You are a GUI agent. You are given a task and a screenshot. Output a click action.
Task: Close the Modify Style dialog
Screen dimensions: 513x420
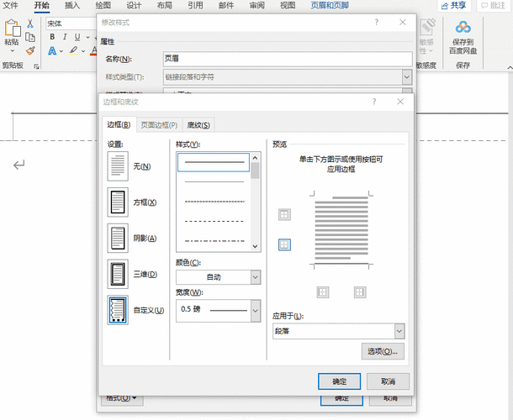click(x=403, y=22)
